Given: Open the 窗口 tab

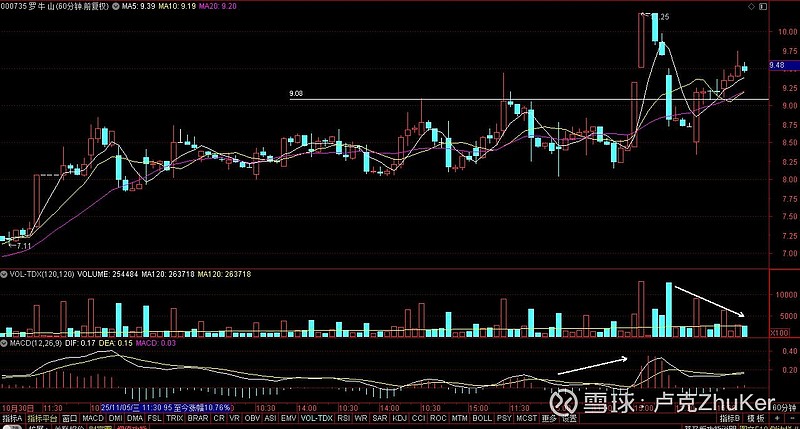Looking at the screenshot, I should [x=69, y=418].
